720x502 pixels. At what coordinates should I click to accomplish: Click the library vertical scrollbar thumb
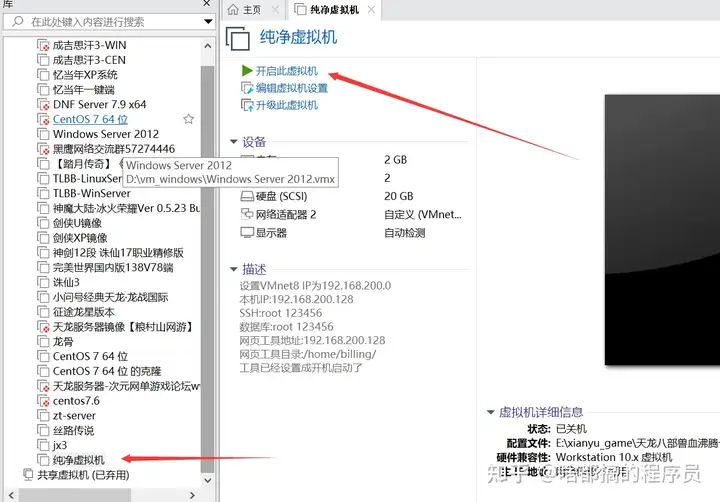(x=208, y=269)
